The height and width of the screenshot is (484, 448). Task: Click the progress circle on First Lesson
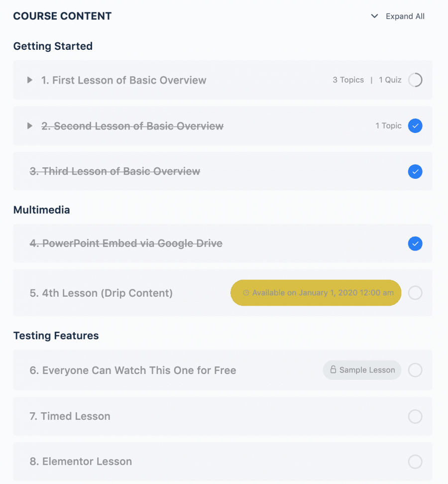coord(415,80)
